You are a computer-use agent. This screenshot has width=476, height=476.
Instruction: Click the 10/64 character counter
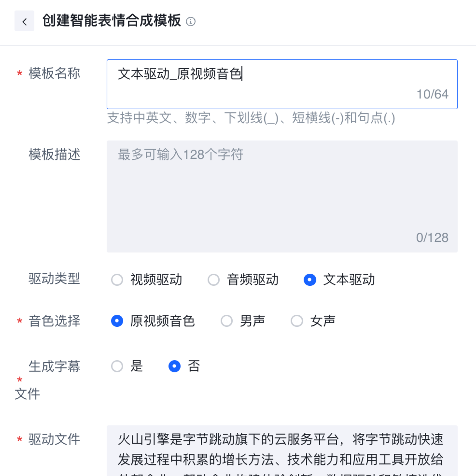432,94
